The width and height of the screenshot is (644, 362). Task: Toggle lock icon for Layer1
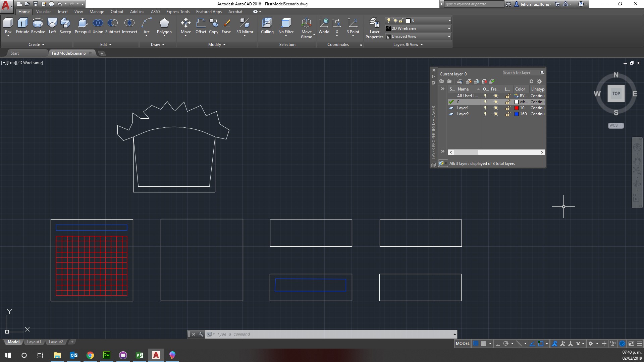508,108
